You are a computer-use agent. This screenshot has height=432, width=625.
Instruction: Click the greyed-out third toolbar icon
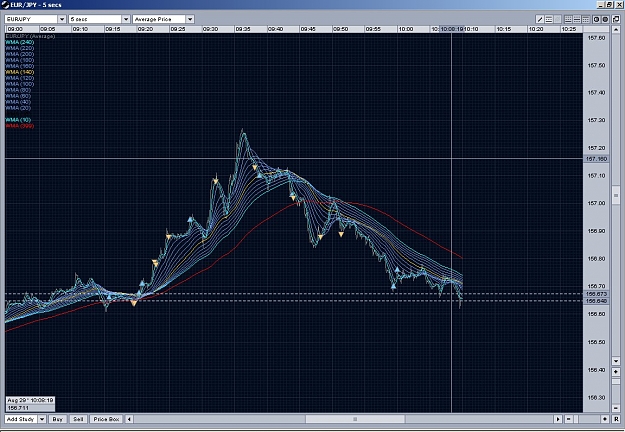558,19
